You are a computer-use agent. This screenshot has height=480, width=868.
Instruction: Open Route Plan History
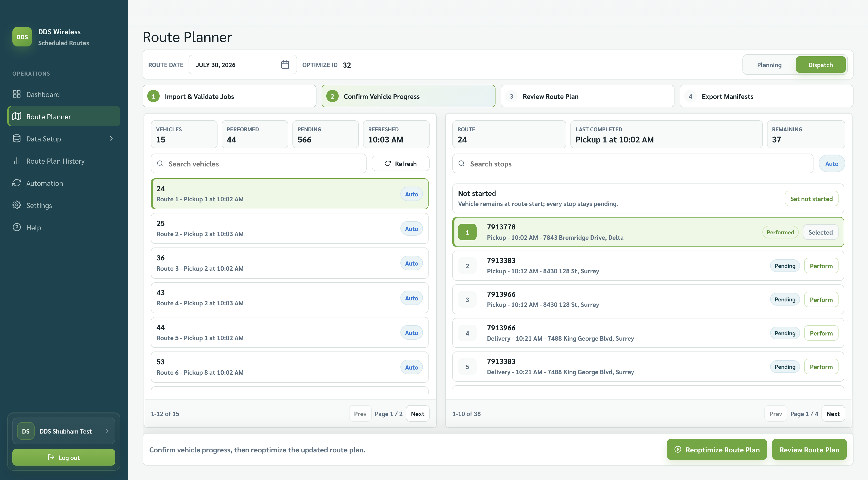tap(64, 161)
